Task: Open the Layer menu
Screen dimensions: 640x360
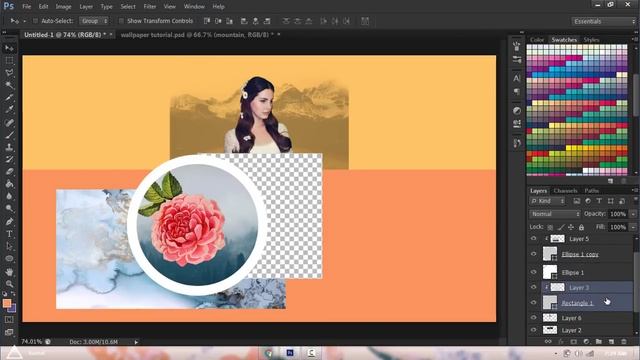Action: pos(86,7)
